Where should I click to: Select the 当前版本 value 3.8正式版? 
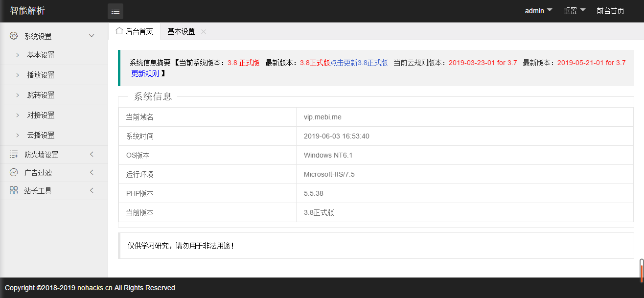click(x=319, y=212)
